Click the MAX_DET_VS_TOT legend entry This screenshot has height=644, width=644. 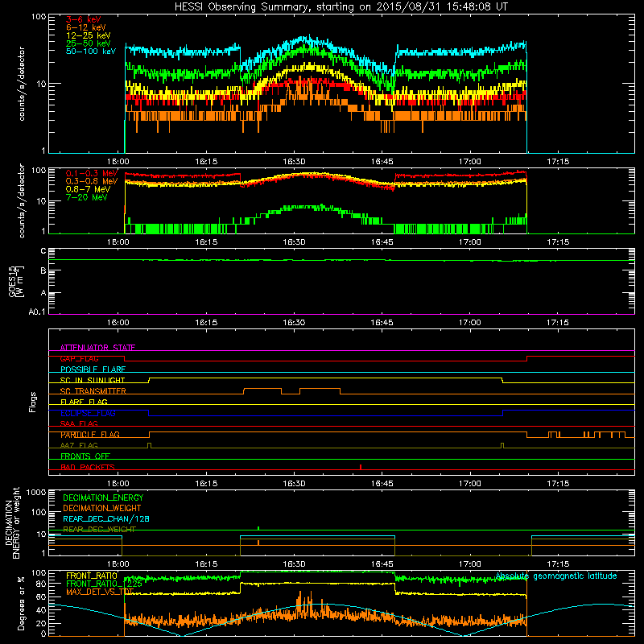point(100,592)
